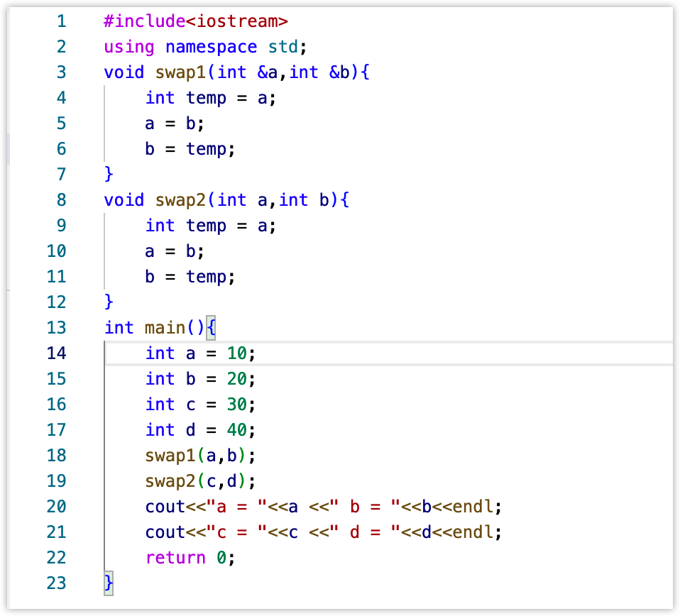
Task: Click the closing brace on line 12
Action: point(109,302)
